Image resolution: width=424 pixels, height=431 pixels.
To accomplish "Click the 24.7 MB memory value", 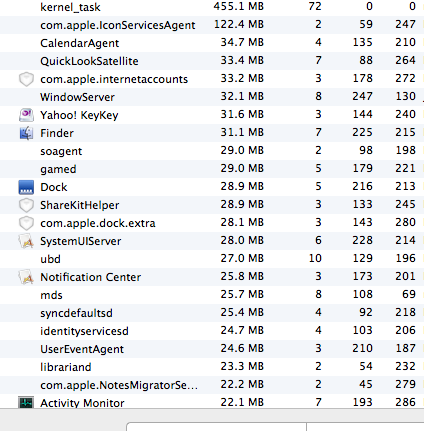I will click(242, 330).
